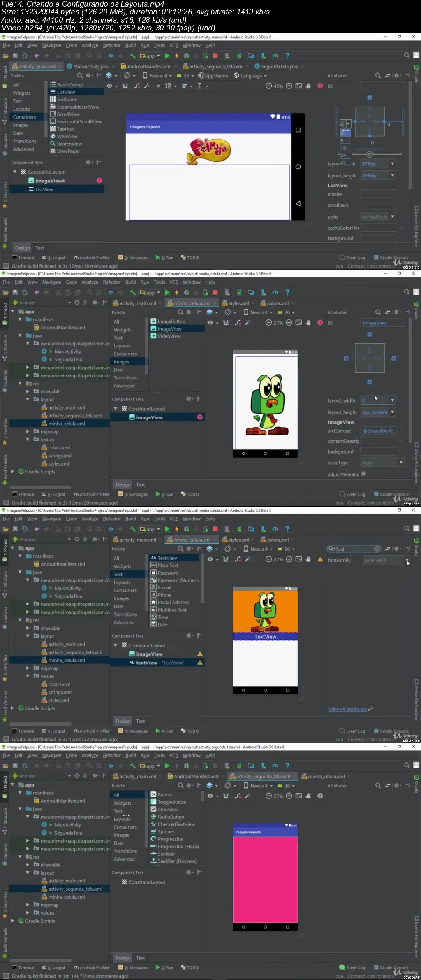Select the Felpudo logo image in preview
This screenshot has width=421, height=980.
(210, 151)
